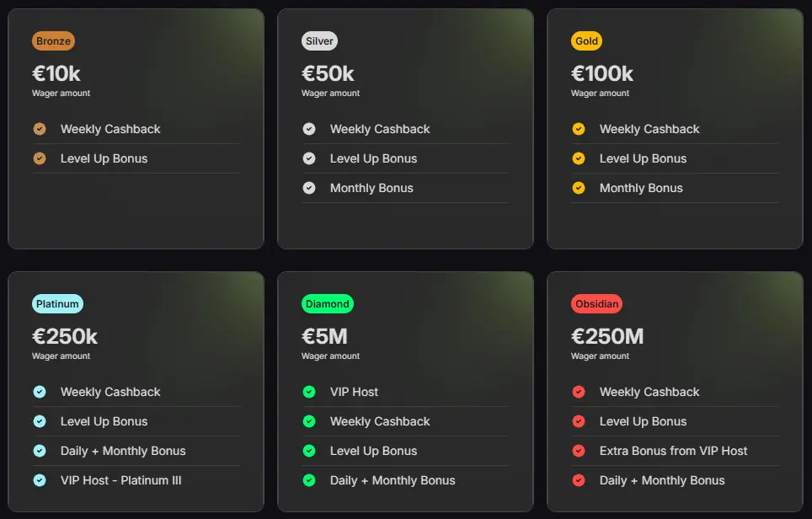Click Platinum VIP Host check icon
This screenshot has height=519, width=812.
pyautogui.click(x=40, y=480)
